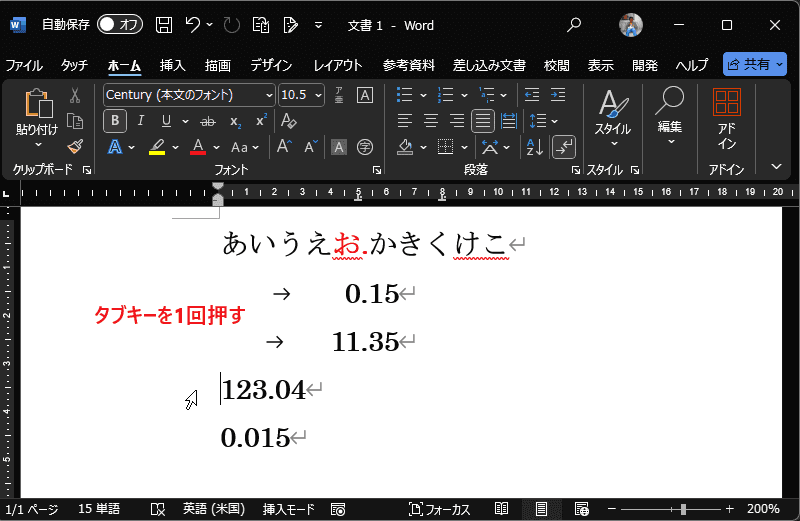Click the フォーカス focus mode button
The image size is (800, 521).
point(439,509)
